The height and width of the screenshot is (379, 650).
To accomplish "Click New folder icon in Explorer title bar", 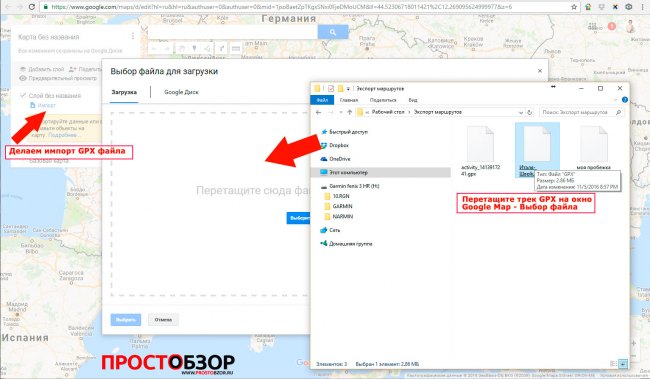I will 340,88.
